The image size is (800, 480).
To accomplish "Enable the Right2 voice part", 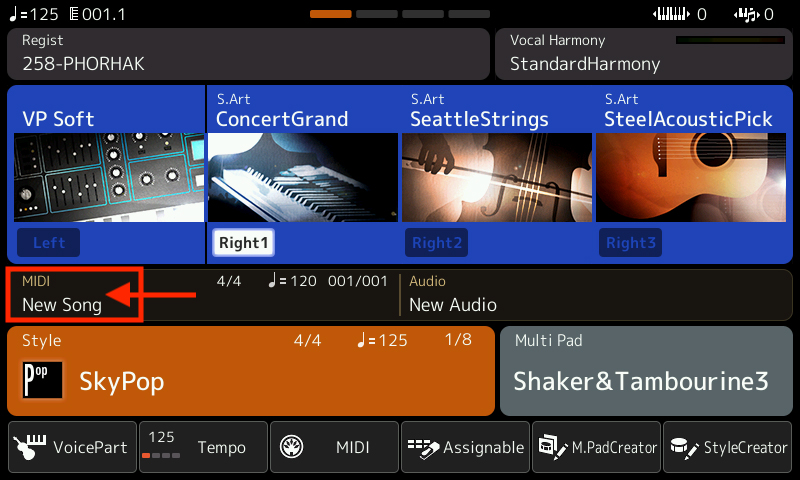I will [436, 243].
